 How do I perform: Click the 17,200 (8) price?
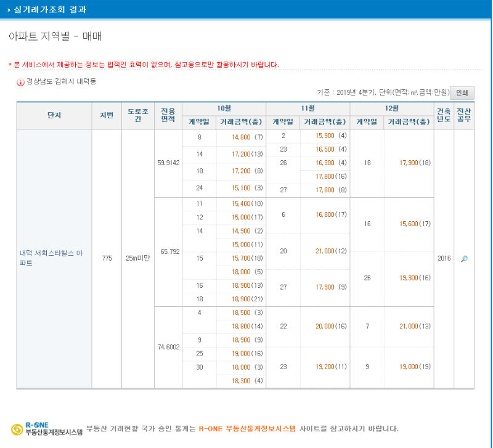(x=247, y=171)
